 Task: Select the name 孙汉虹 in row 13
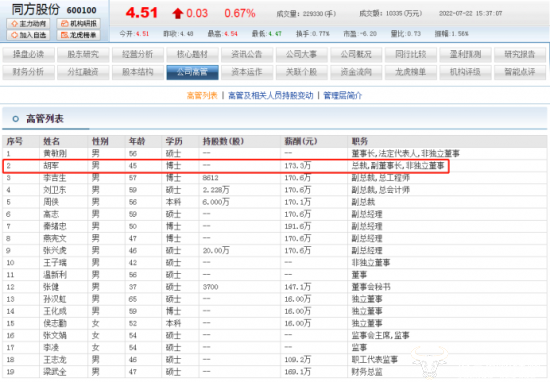coord(55,299)
